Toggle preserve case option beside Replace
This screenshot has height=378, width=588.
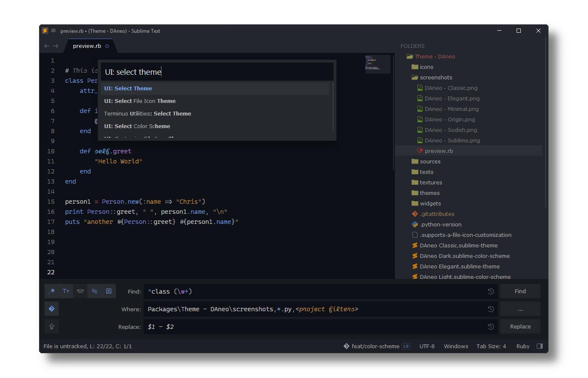(52, 326)
